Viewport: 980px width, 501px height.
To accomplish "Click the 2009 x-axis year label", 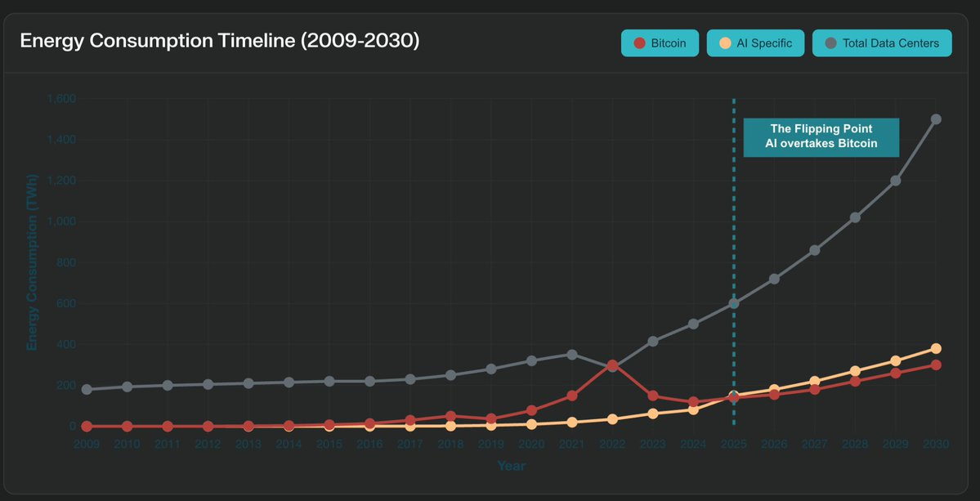I will [87, 444].
